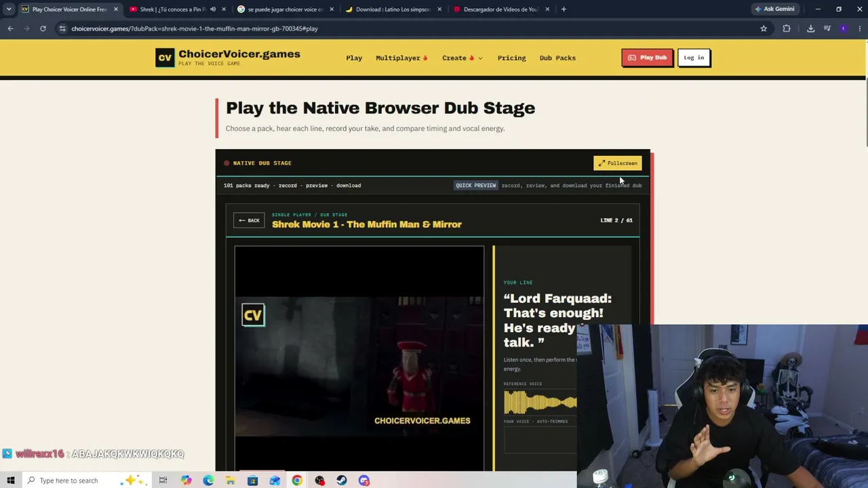Screen dimensions: 868x488
Task: Launch Copilot from the taskbar
Action: pyautogui.click(x=186, y=481)
